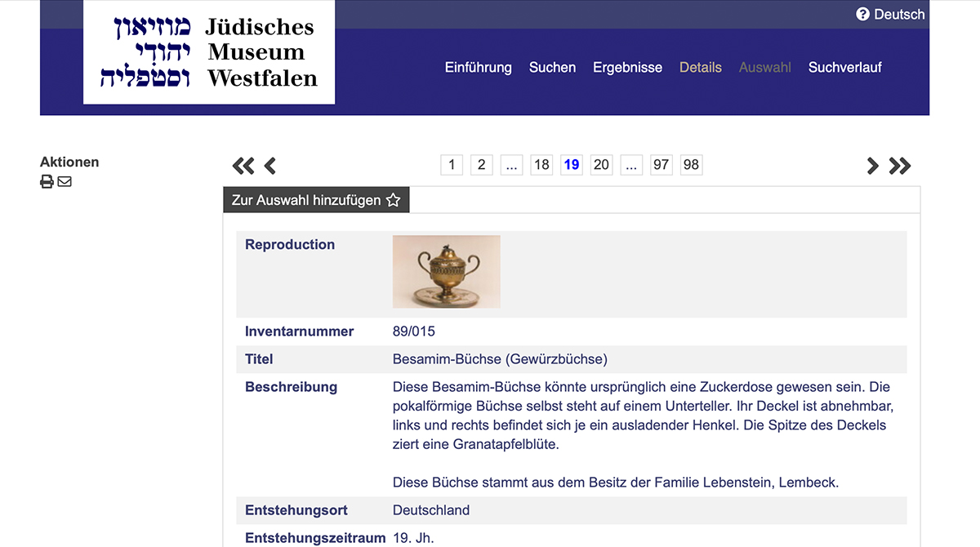Go to page 1 in pagination

coord(452,165)
